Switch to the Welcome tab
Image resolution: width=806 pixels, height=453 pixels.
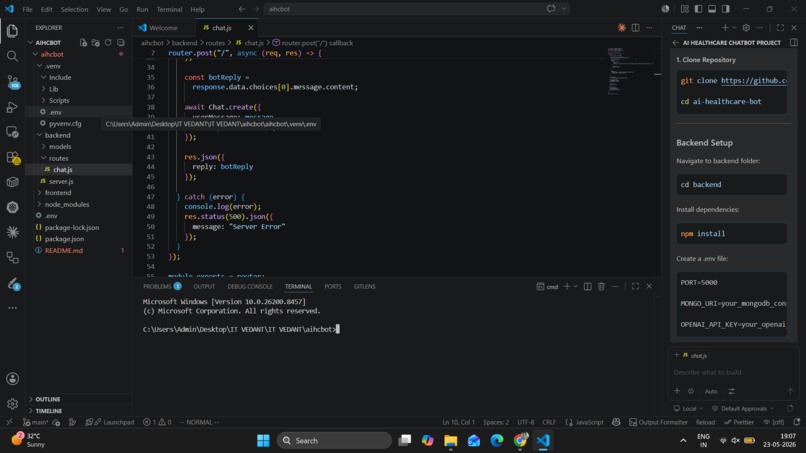point(164,28)
